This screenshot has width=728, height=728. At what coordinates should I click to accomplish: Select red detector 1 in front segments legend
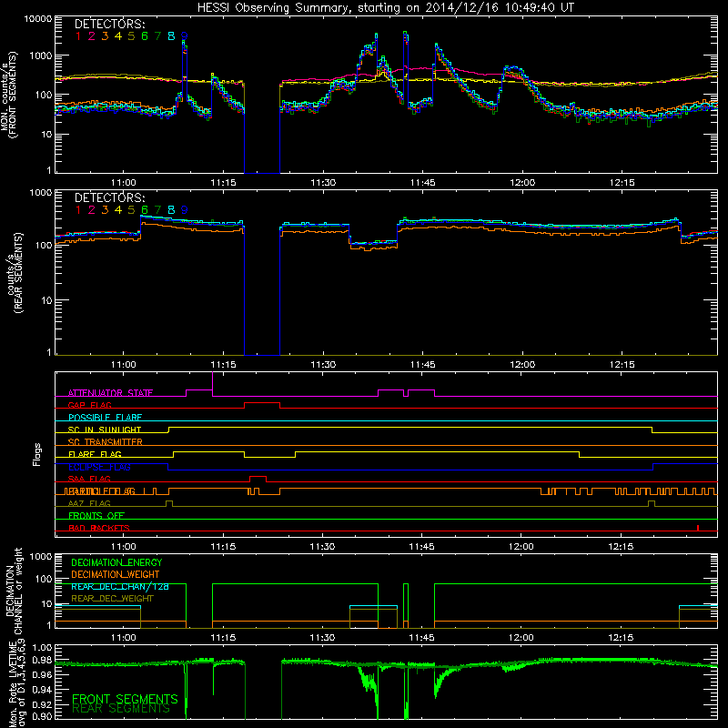[78, 36]
